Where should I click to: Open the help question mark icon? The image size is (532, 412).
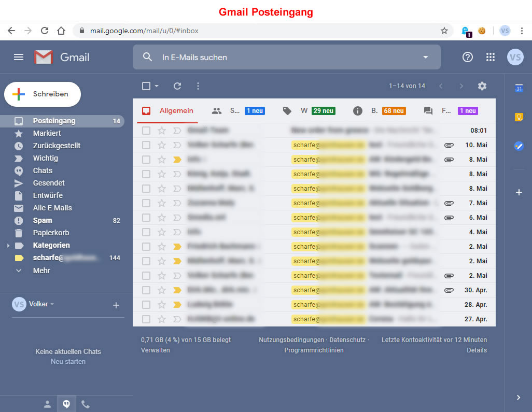tap(468, 57)
